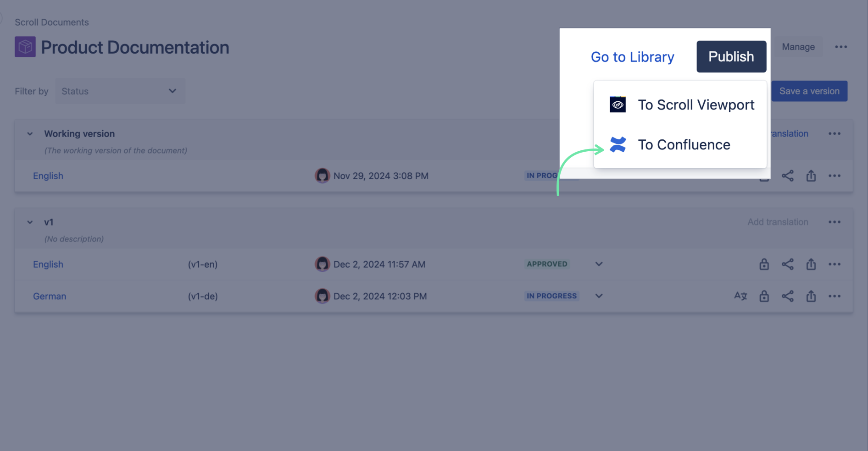Share the English v1 version

788,264
